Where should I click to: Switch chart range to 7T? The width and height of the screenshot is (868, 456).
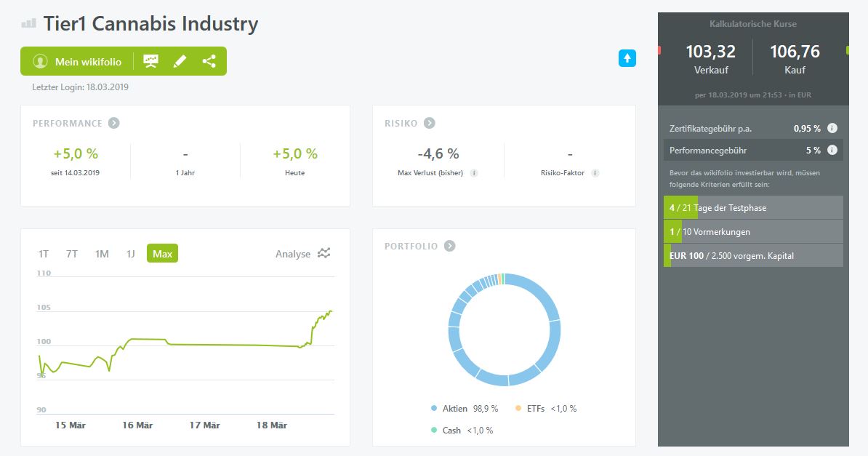click(71, 254)
